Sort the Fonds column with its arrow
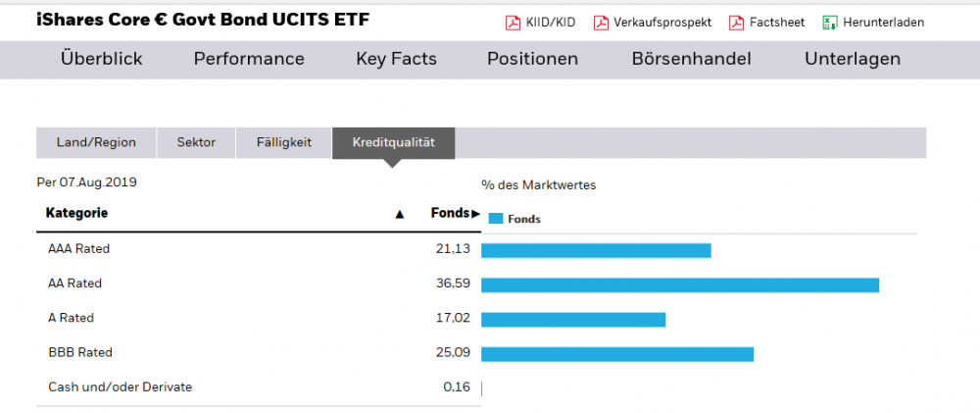Screen dimensions: 980x413 click(x=475, y=214)
